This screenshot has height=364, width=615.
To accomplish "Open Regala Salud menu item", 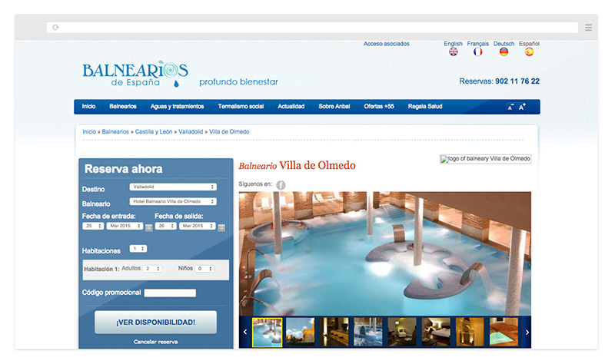I will click(x=425, y=107).
